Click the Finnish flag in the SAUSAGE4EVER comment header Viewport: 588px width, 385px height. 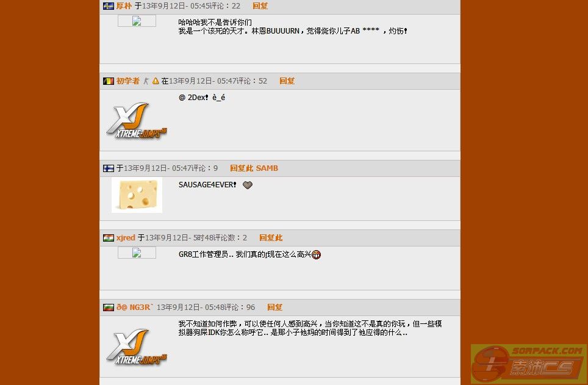109,168
